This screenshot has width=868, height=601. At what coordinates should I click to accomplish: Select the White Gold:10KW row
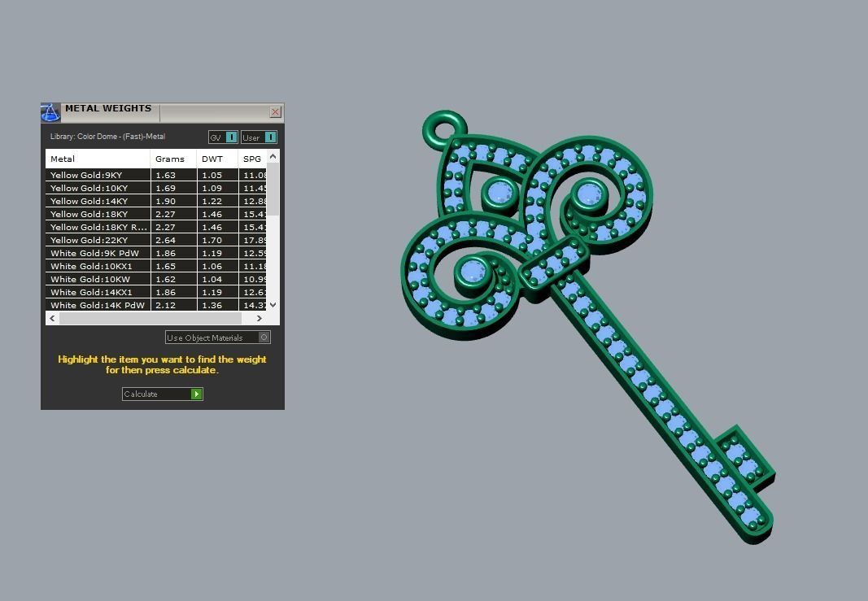point(155,279)
